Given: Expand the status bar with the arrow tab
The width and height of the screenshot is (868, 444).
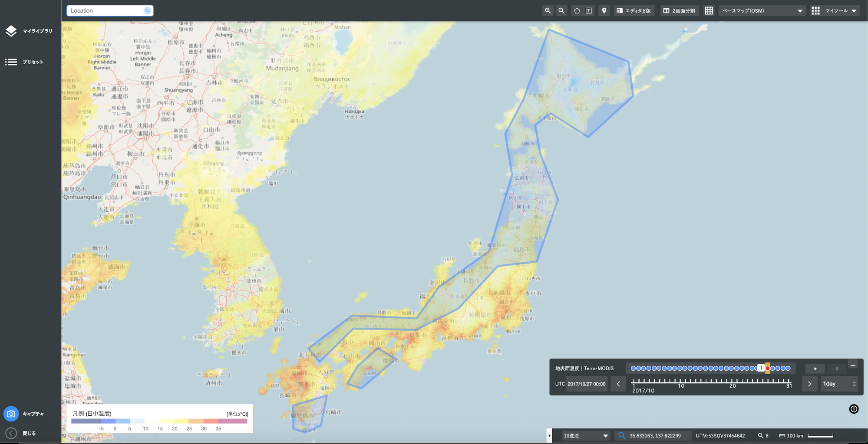Looking at the screenshot, I should pos(549,435).
